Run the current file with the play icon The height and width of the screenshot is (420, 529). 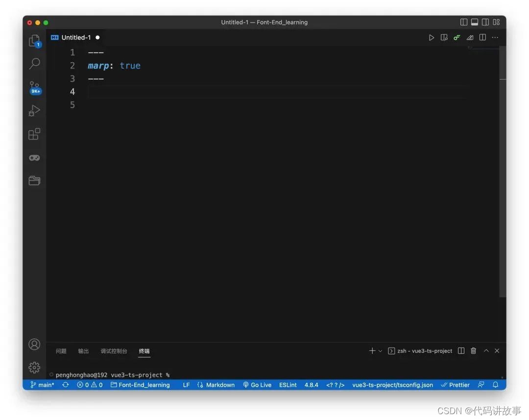pos(432,37)
